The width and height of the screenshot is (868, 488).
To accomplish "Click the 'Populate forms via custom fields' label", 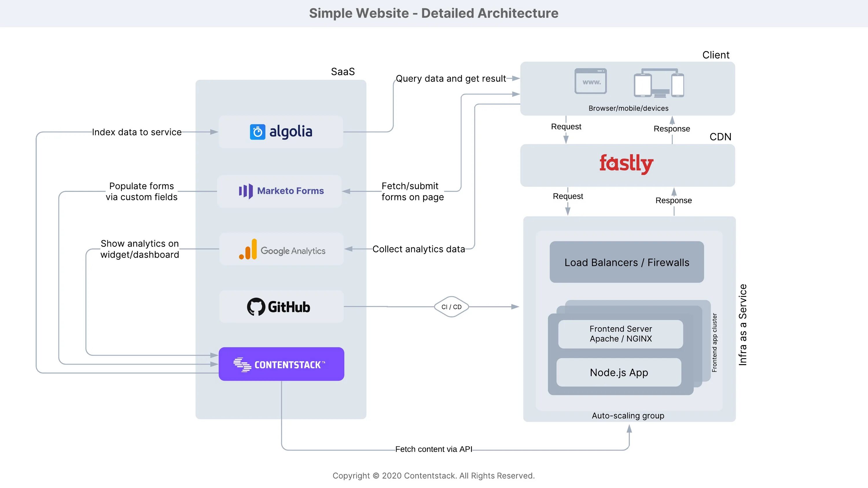I will click(141, 191).
